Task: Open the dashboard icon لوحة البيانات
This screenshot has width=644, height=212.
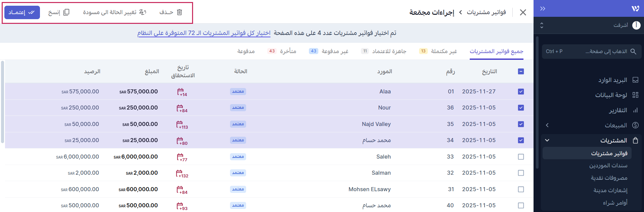Action: 635,95
